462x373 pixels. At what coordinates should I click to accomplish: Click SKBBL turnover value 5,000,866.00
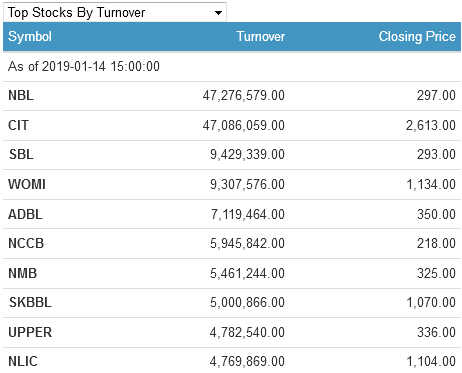[x=247, y=302]
